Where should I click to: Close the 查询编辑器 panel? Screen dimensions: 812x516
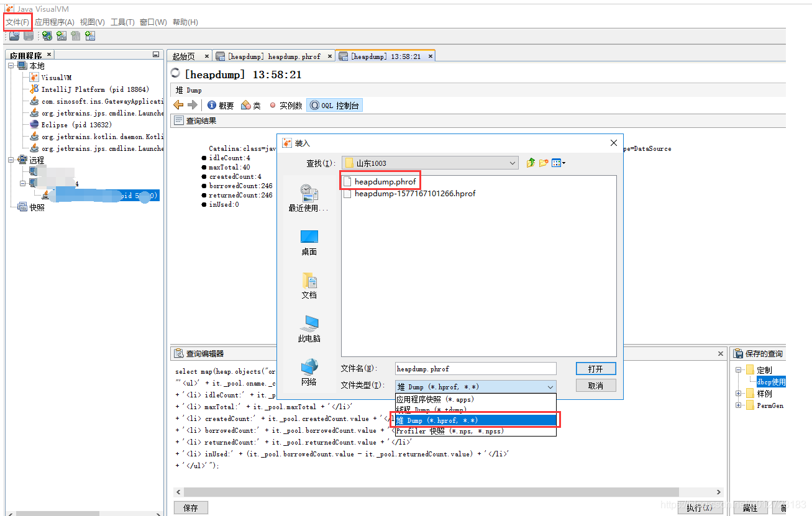click(721, 353)
